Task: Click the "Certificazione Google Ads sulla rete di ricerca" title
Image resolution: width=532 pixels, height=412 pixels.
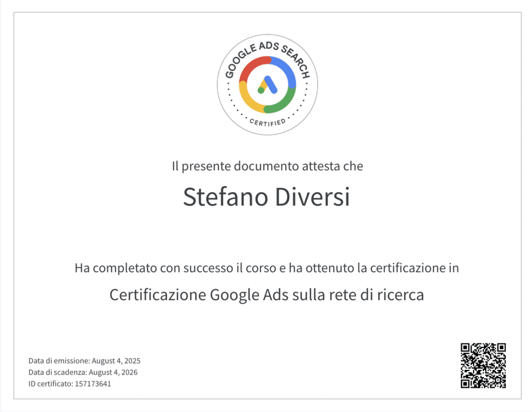Action: tap(267, 295)
